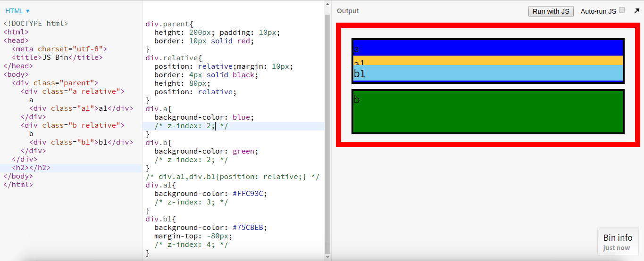Click the div.a1{ selector line
Screen dimensions: 644x261
pyautogui.click(x=161, y=185)
